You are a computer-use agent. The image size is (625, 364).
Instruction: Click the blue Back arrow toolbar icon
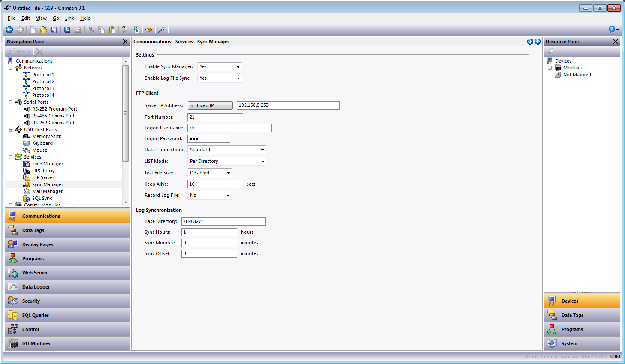tap(9, 30)
